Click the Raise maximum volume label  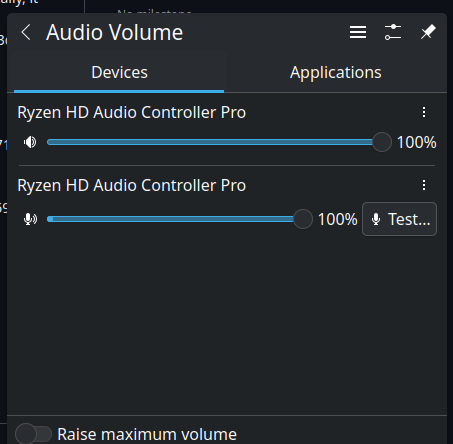[147, 434]
